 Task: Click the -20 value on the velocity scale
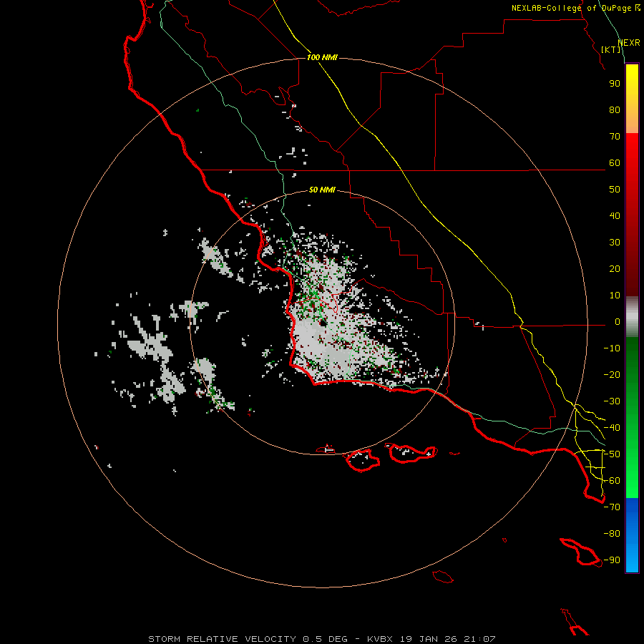click(612, 375)
